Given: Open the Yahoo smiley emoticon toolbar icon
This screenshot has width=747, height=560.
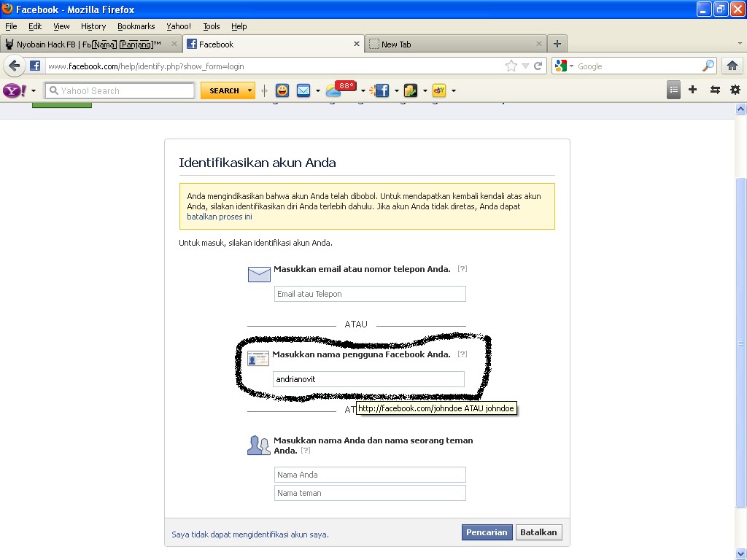Looking at the screenshot, I should click(x=282, y=90).
